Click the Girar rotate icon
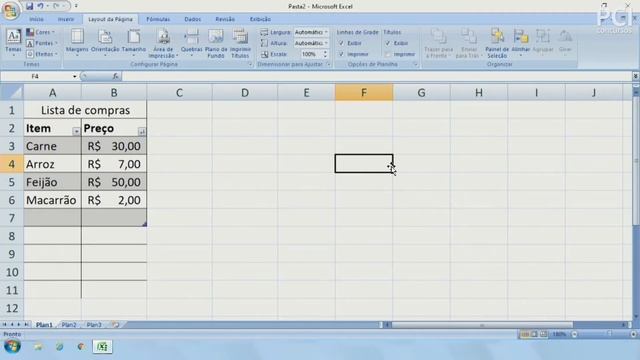Viewport: 640px width, 360px height. tap(565, 37)
